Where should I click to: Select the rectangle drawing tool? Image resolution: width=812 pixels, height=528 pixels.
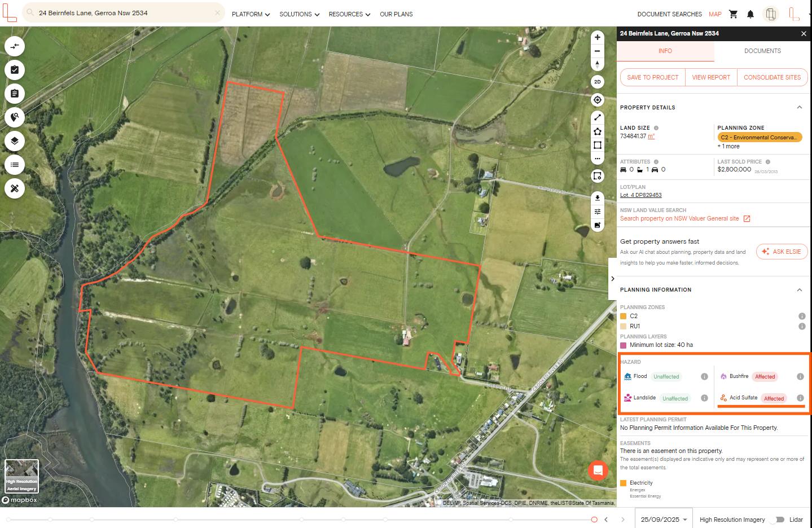[x=597, y=145]
